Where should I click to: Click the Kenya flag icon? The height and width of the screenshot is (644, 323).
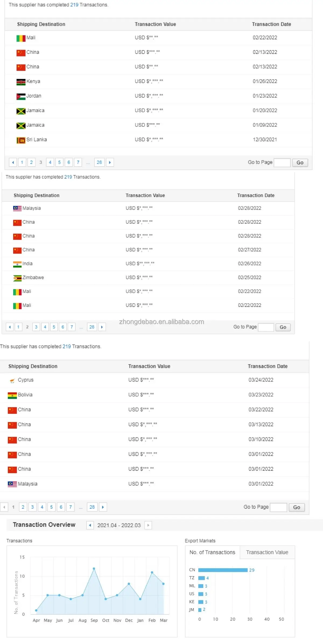21,82
